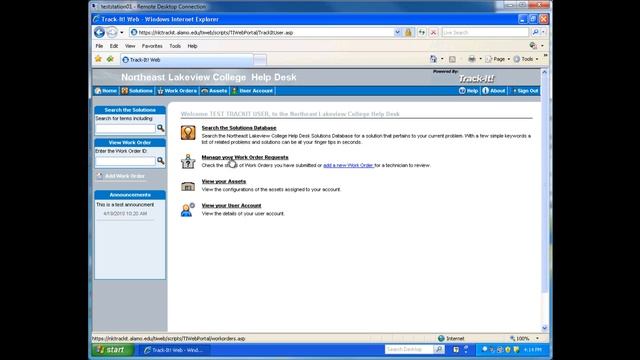Open Manage your Work Order Requests link
Image resolution: width=640 pixels, height=360 pixels.
pyautogui.click(x=245, y=157)
